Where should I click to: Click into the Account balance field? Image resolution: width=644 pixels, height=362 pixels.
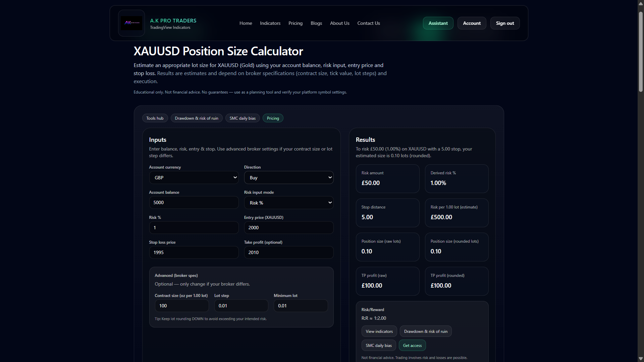[x=194, y=202]
